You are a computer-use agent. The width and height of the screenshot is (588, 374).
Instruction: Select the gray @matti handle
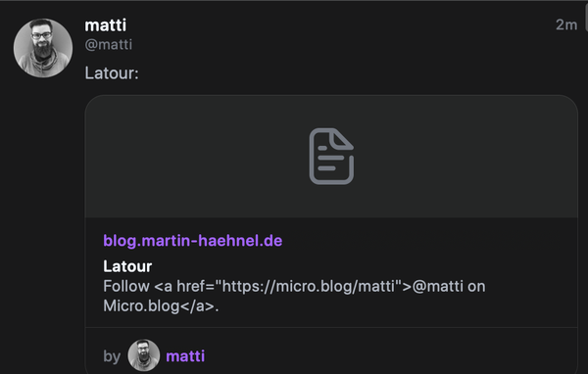click(x=109, y=45)
